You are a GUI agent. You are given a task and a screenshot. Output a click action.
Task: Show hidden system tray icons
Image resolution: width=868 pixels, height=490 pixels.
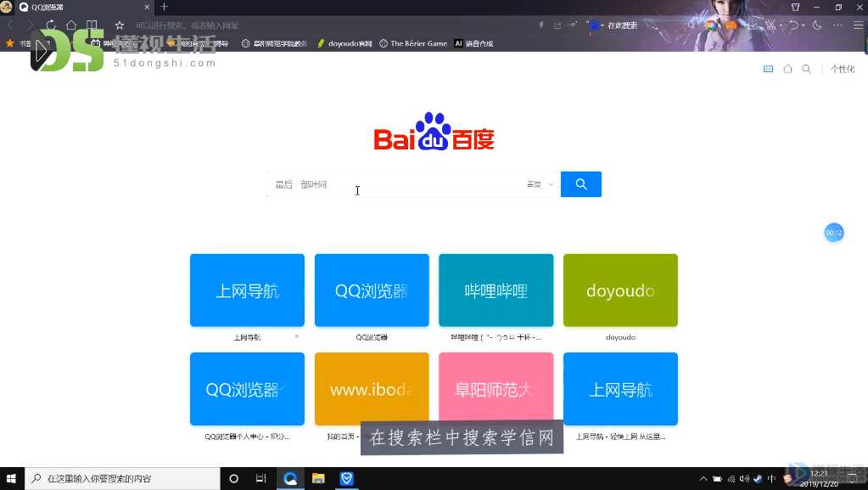703,479
